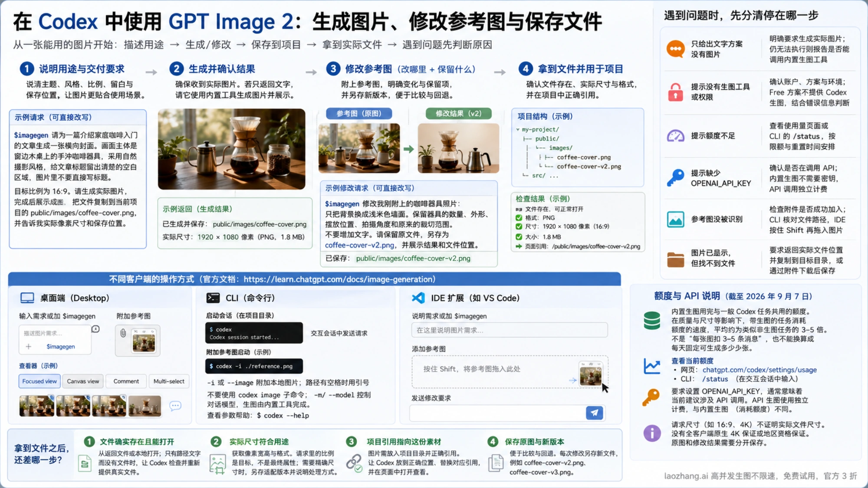Select coffee-cover-v2.png in the project tree
The width and height of the screenshot is (868, 488).
(589, 167)
